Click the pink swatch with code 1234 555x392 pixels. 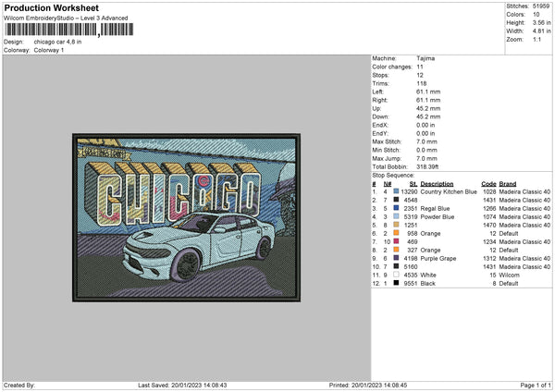tap(396, 241)
